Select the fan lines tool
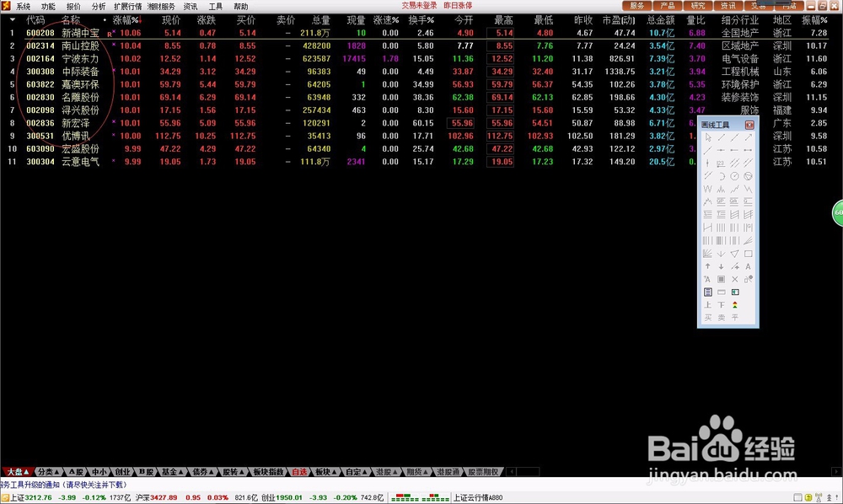This screenshot has height=504, width=843. (707, 254)
